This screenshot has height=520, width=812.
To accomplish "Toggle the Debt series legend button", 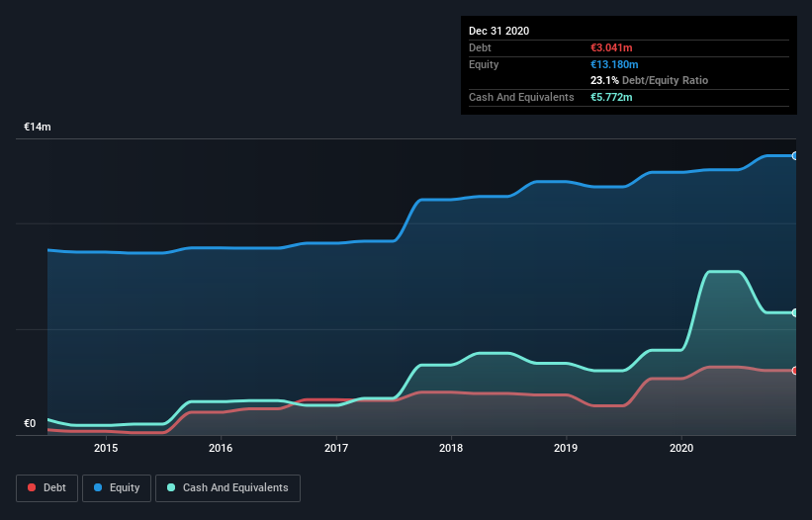I will [x=47, y=488].
